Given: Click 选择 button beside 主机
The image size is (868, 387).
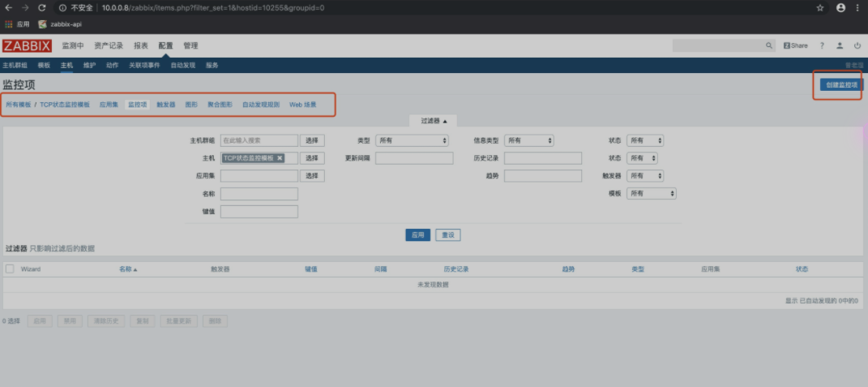Looking at the screenshot, I should pyautogui.click(x=312, y=158).
